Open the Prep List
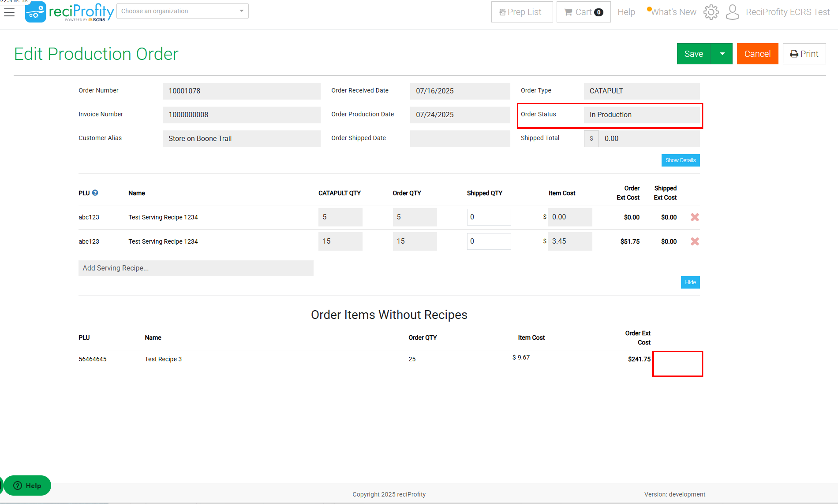Image resolution: width=838 pixels, height=504 pixels. pos(522,12)
